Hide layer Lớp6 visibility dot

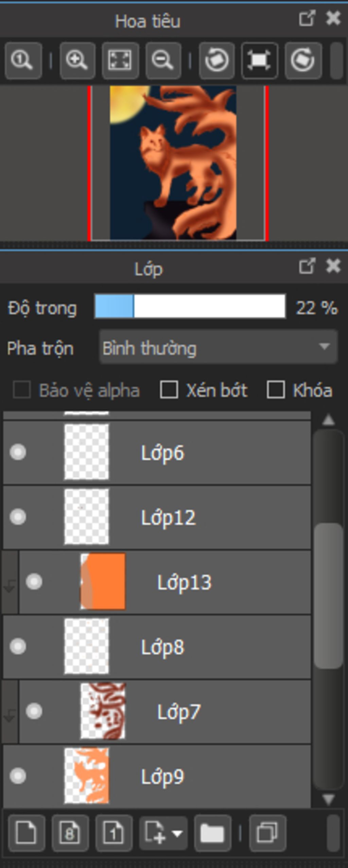point(18,452)
